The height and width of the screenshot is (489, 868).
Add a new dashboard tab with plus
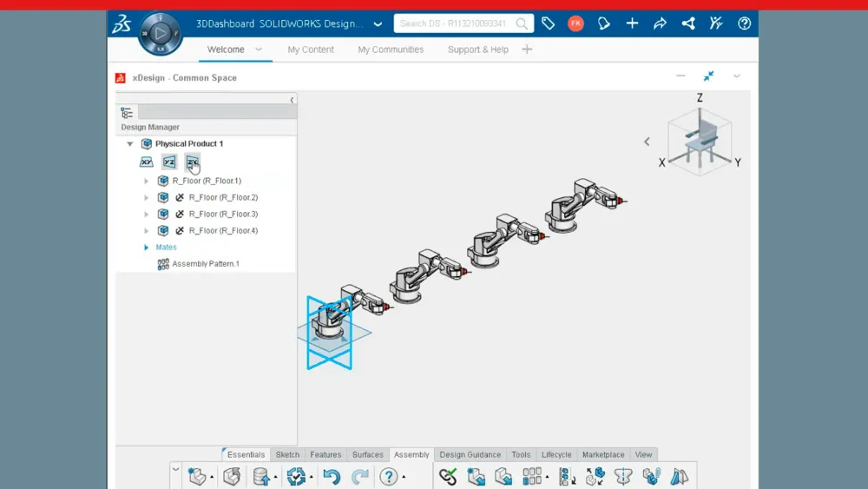tap(527, 50)
